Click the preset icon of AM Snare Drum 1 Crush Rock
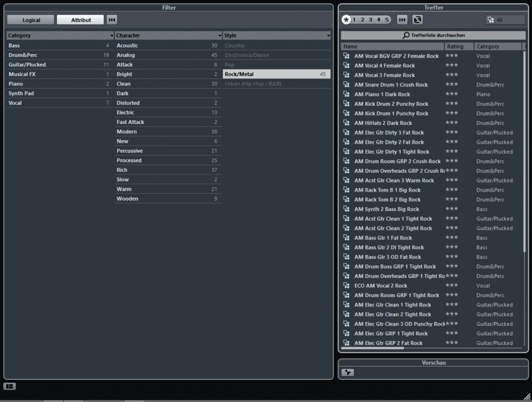The width and height of the screenshot is (532, 402). [x=346, y=84]
